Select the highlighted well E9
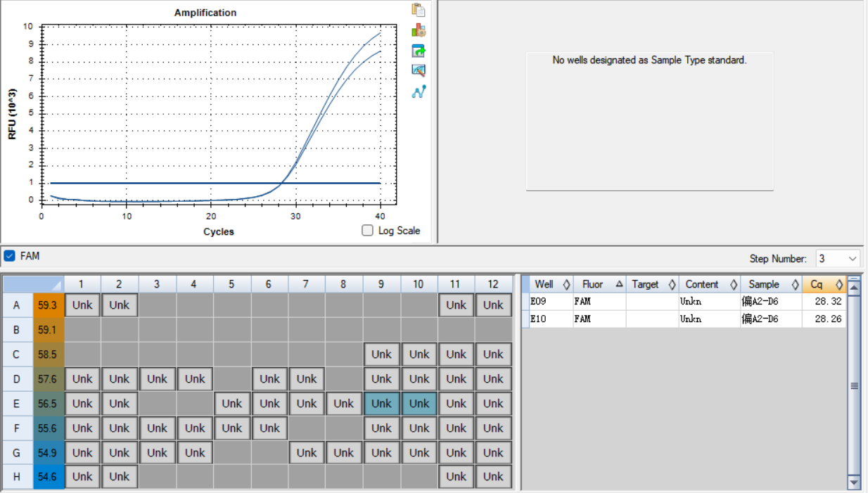Image resolution: width=868 pixels, height=493 pixels. click(381, 404)
